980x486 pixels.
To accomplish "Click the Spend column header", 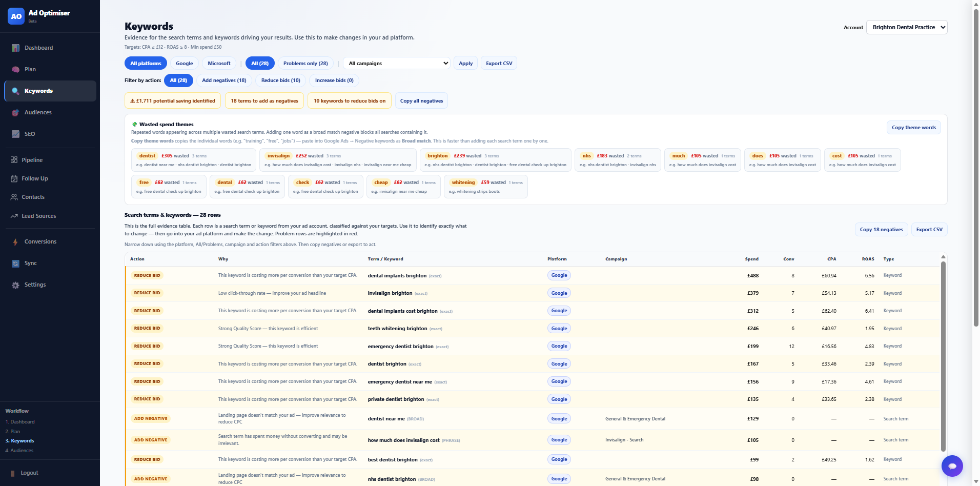I will tap(752, 259).
